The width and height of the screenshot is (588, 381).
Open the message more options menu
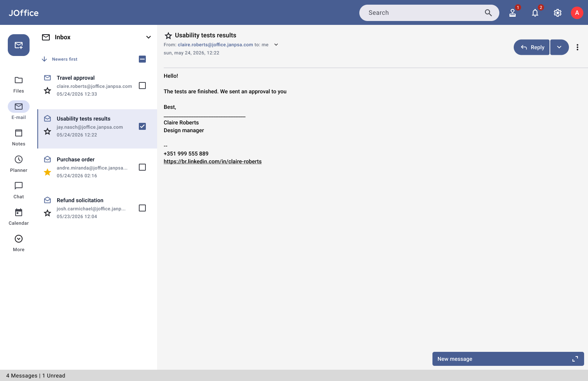click(577, 47)
